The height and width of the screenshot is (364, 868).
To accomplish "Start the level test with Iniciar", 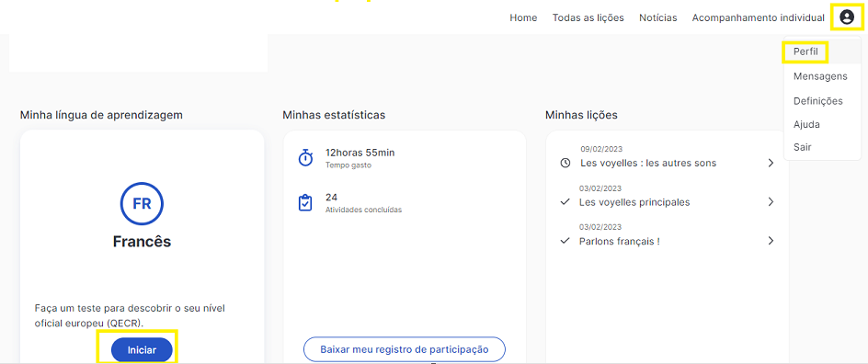I will pos(142,349).
